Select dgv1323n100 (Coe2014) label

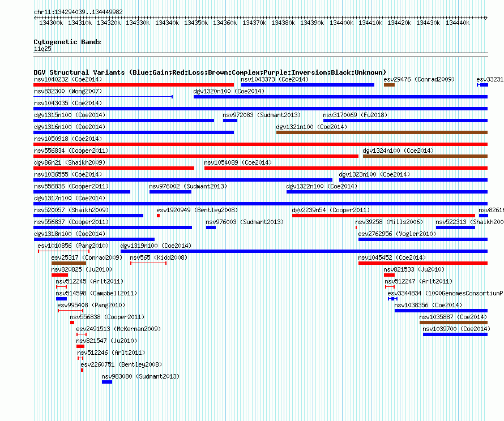pos(374,174)
